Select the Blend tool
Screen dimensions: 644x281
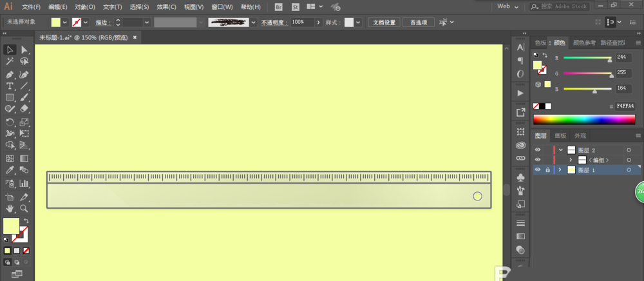point(24,170)
